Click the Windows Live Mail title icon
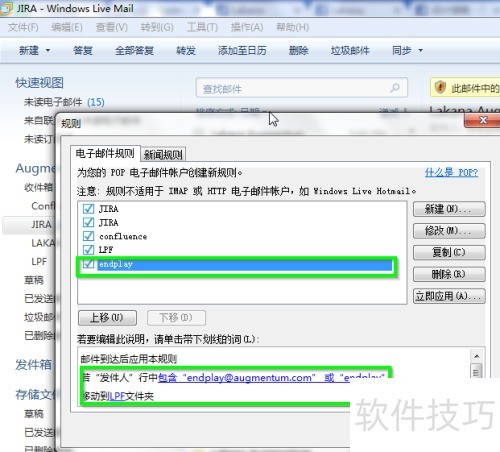500x452 pixels. 6,8
